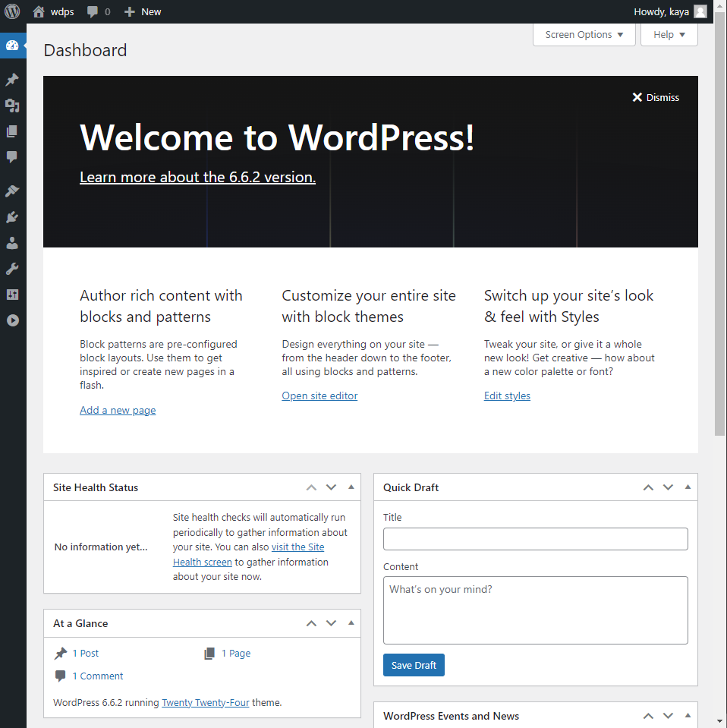This screenshot has height=728, width=727.
Task: Open Dashboard in the sidebar
Action: (13, 46)
